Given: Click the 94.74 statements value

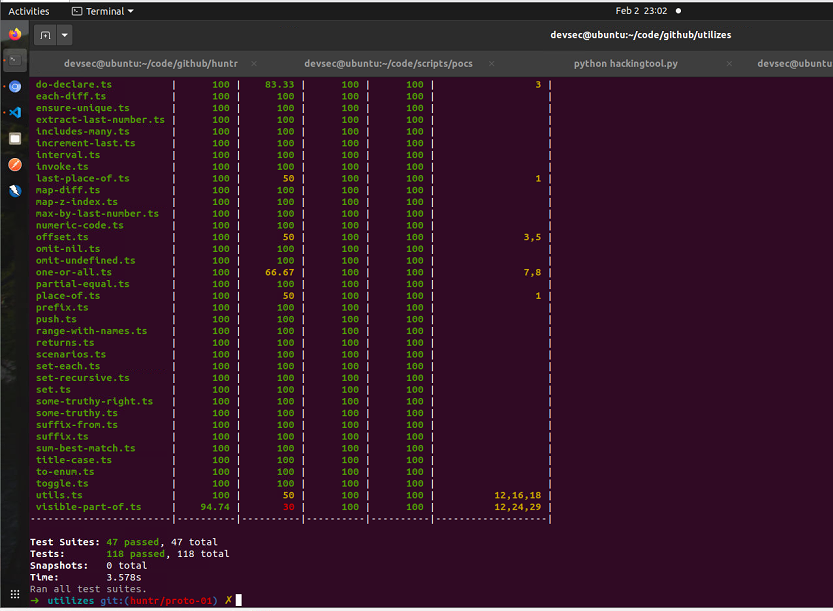Looking at the screenshot, I should [x=215, y=507].
